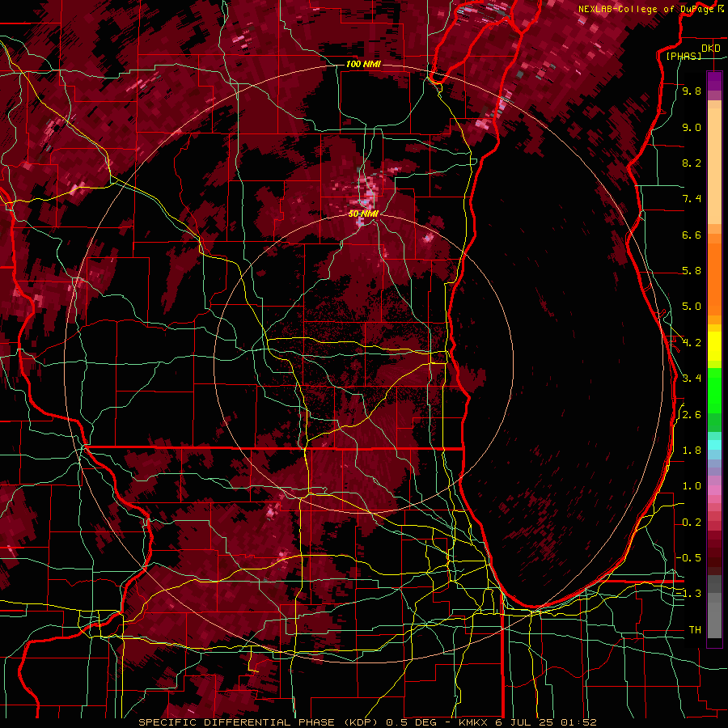The width and height of the screenshot is (728, 728).
Task: Click the 9.8 scale value
Action: point(692,91)
